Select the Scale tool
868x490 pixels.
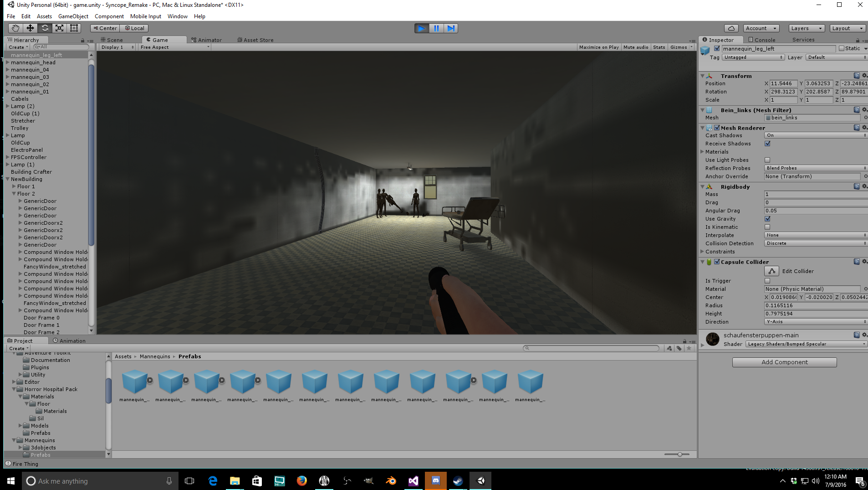59,28
